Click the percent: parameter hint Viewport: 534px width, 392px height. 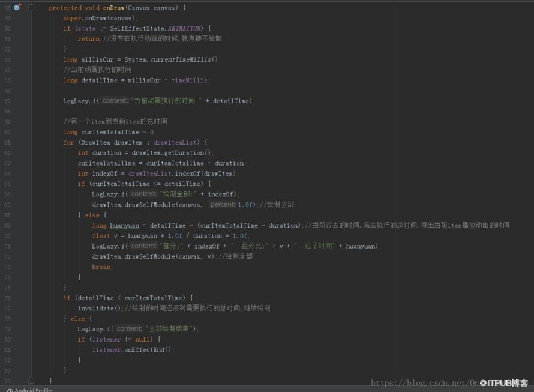[223, 204]
